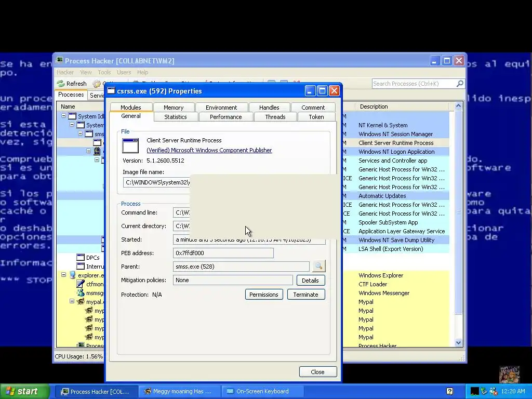Click the Description column header
The image size is (532, 399).
(402, 107)
